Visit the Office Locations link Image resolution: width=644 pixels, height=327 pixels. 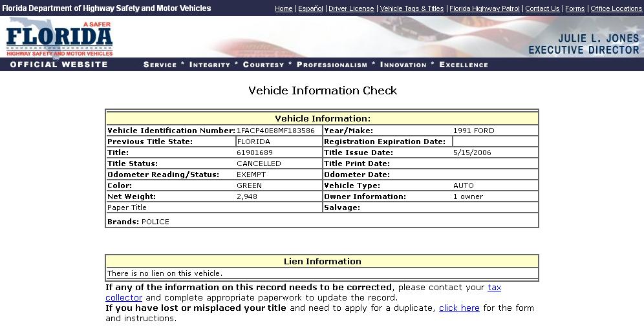[616, 8]
